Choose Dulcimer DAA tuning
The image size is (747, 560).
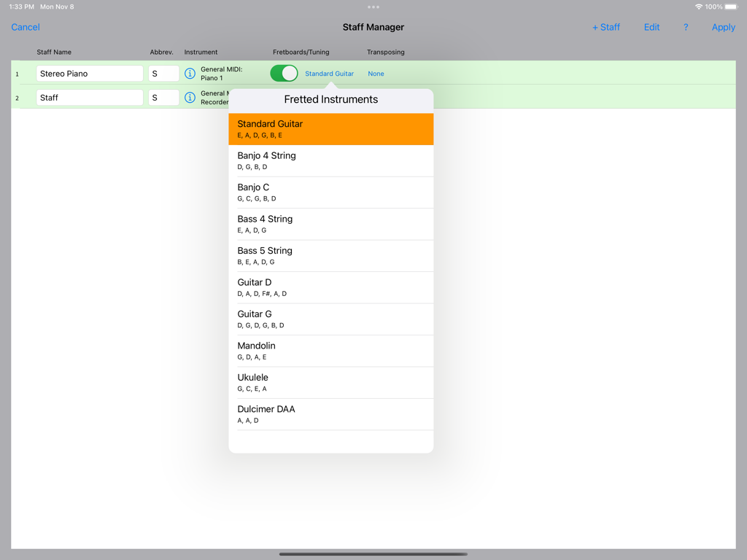click(x=330, y=414)
